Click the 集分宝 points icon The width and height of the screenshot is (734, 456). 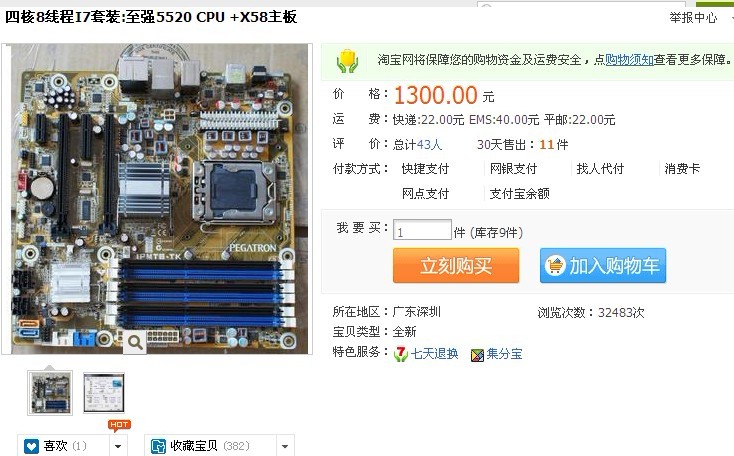[x=477, y=355]
